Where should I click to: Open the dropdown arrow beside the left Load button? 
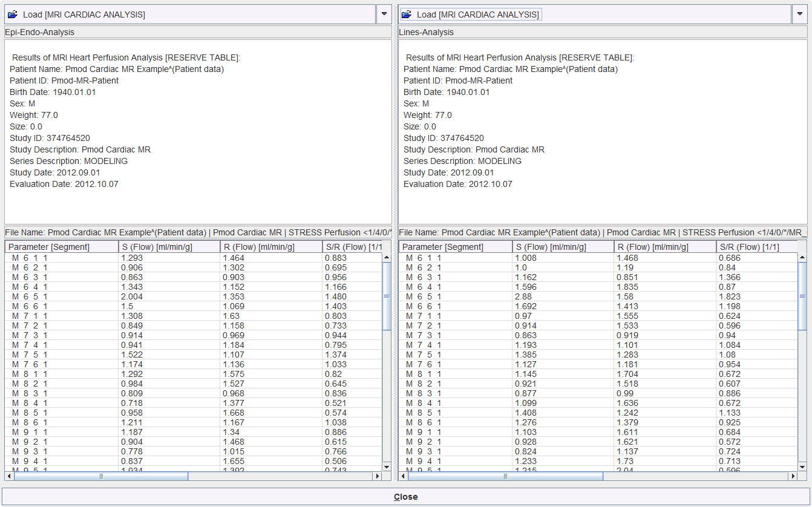pyautogui.click(x=384, y=15)
